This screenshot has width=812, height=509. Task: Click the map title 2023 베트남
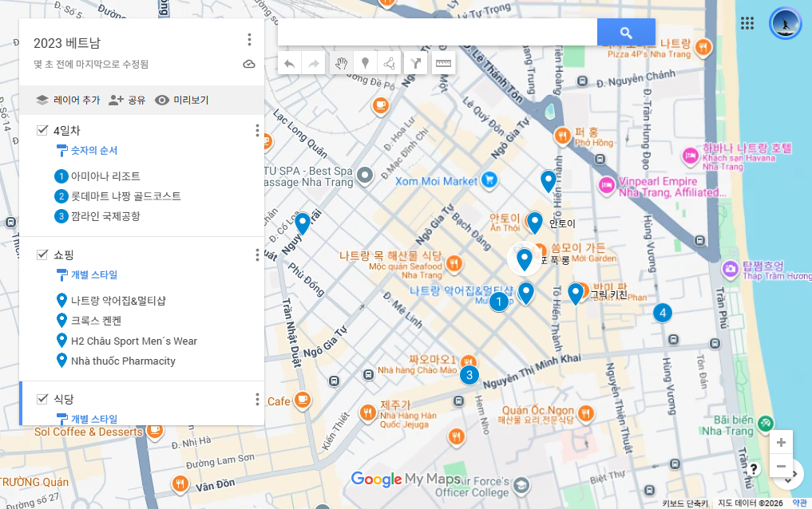coord(67,43)
